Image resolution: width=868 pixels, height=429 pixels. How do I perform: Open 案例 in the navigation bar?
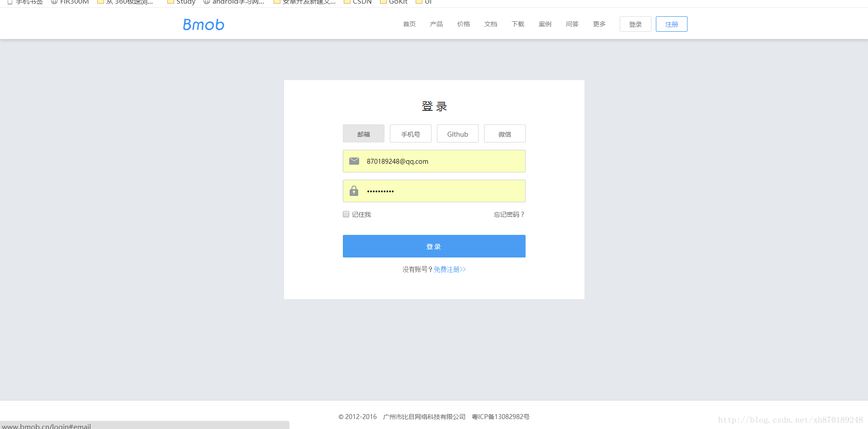545,24
